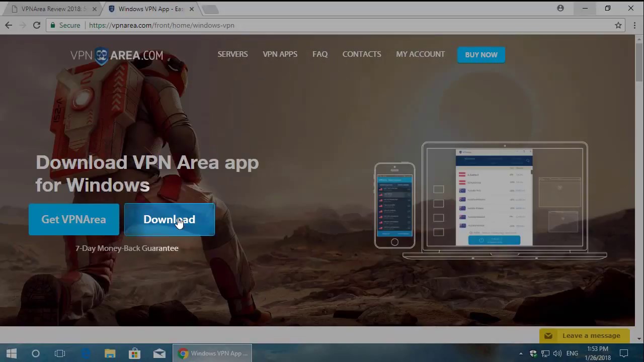Image resolution: width=644 pixels, height=362 pixels.
Task: Bookmark this page with star icon
Action: [x=618, y=25]
